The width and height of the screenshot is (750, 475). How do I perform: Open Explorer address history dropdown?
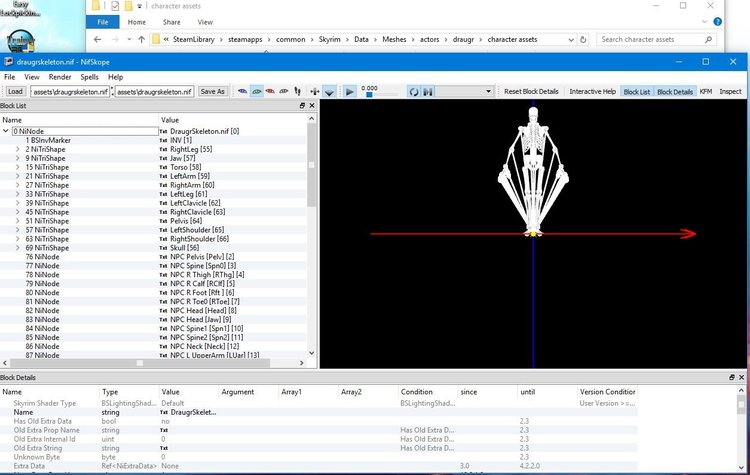[571, 40]
